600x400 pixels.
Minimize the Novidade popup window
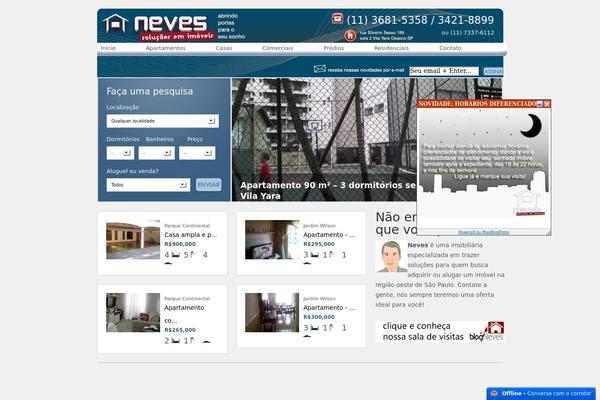(540, 104)
